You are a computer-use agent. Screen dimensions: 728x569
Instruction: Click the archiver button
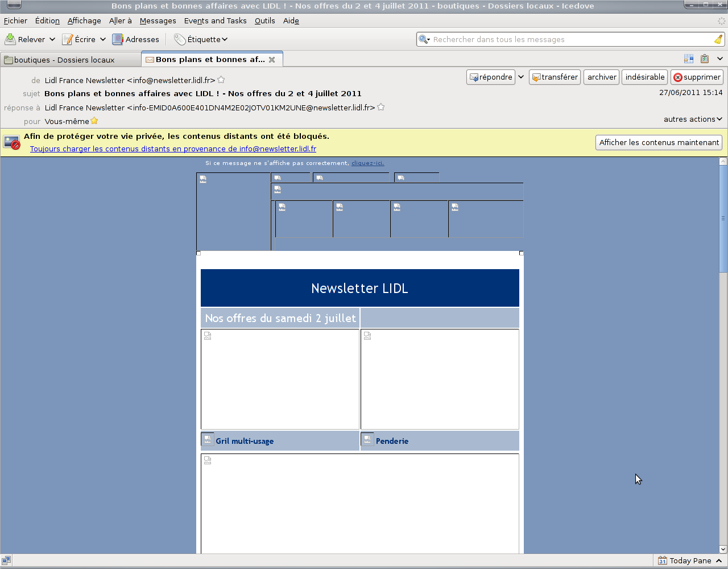tap(602, 77)
